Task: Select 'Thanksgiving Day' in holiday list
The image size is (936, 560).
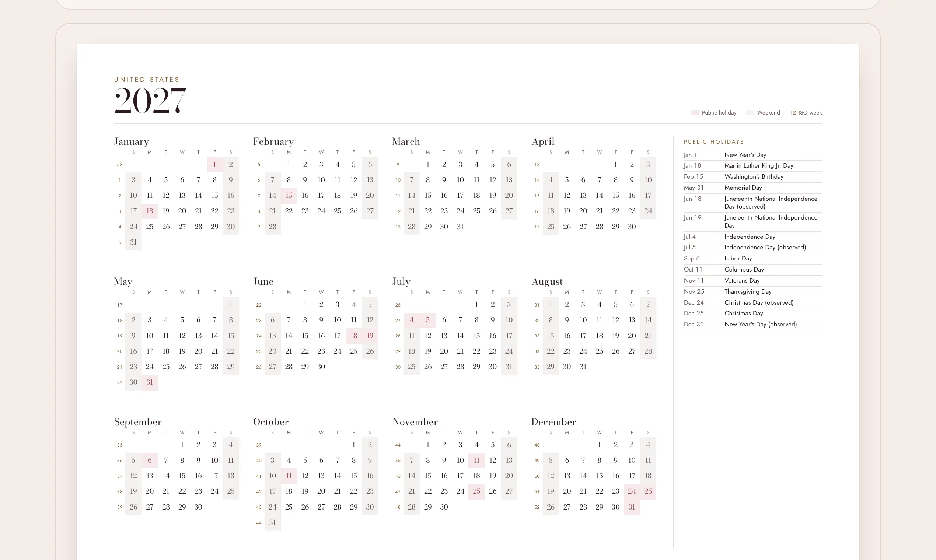Action: [752, 291]
